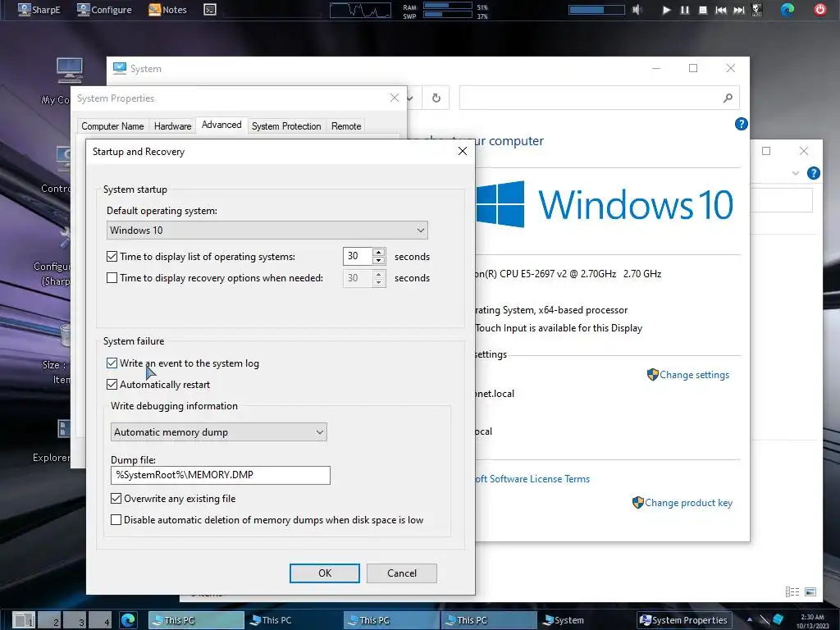Activate the System Properties taskbar button
The width and height of the screenshot is (840, 630).
(684, 620)
